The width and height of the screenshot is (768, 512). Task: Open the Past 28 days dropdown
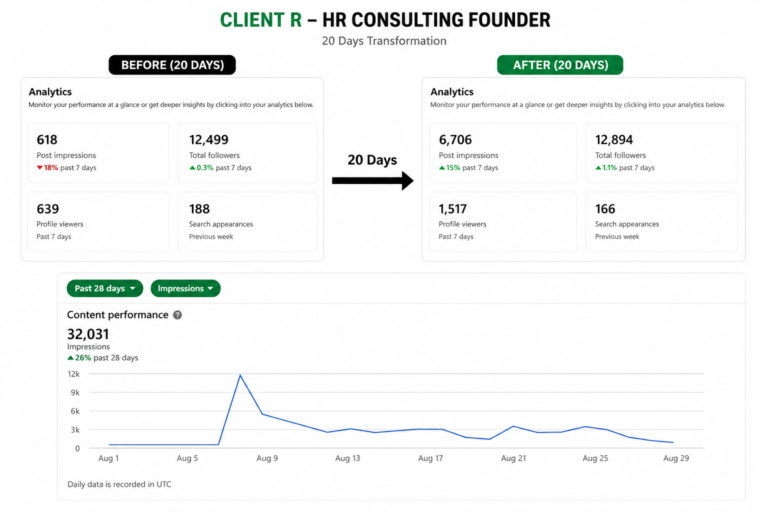pyautogui.click(x=105, y=288)
